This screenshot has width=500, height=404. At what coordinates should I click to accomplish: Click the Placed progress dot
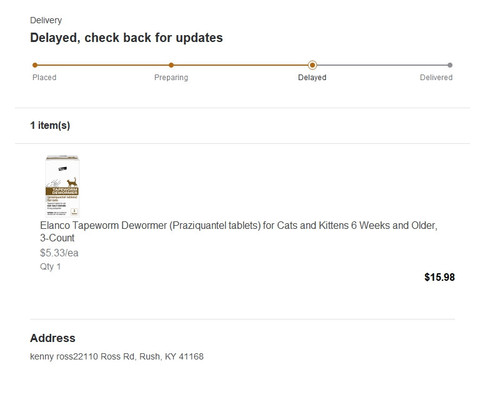click(35, 65)
